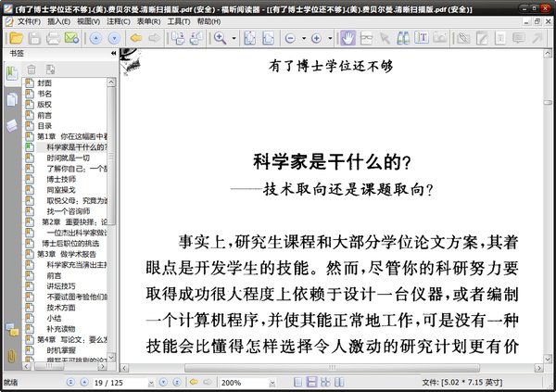Switch to Single Page view in status bar
This screenshot has width=556, height=392.
(x=297, y=382)
